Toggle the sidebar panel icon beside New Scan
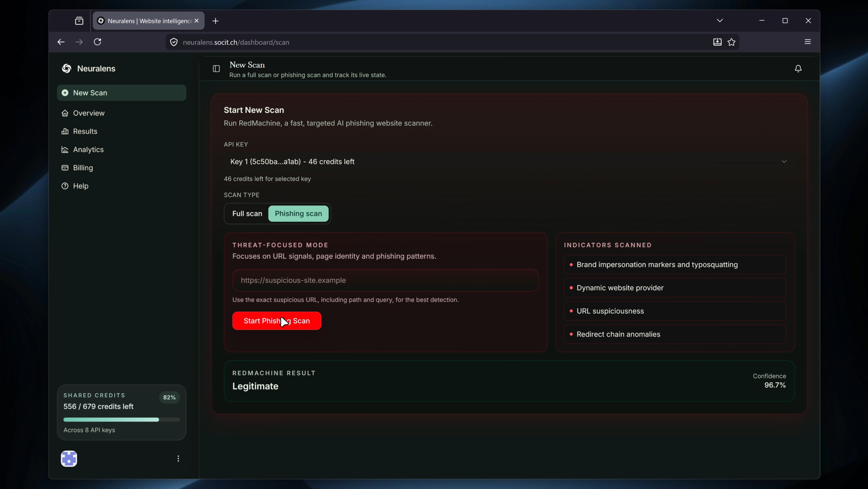 pyautogui.click(x=216, y=69)
